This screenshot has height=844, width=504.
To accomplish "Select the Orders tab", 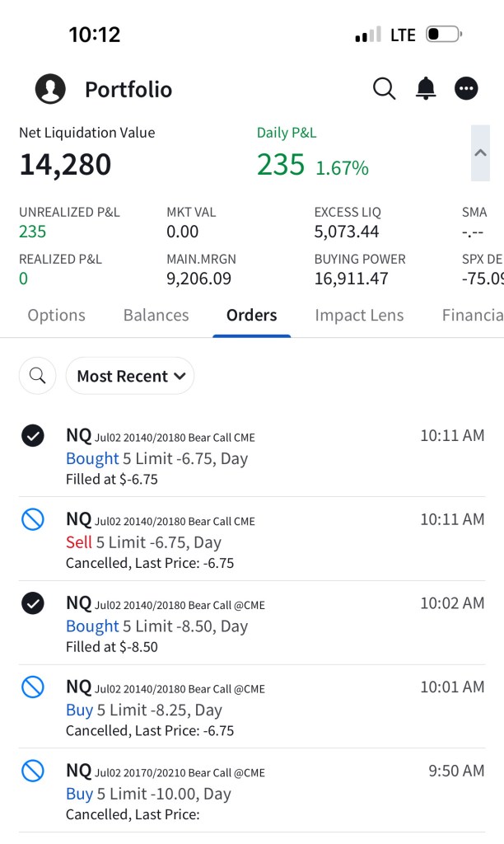I will [251, 315].
